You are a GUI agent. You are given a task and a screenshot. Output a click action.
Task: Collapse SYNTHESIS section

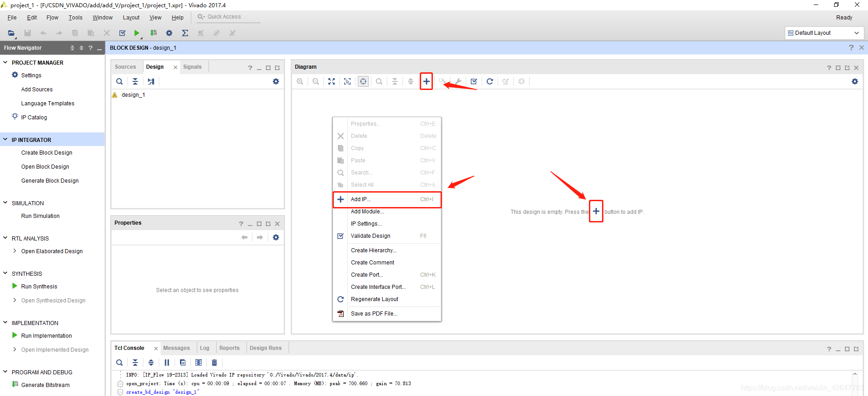pyautogui.click(x=5, y=273)
